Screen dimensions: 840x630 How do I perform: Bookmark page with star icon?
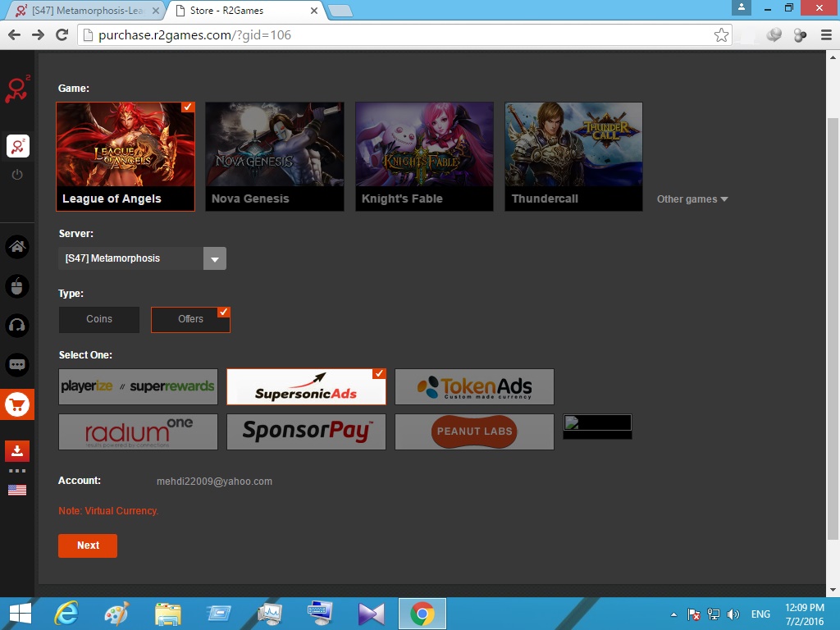click(721, 34)
